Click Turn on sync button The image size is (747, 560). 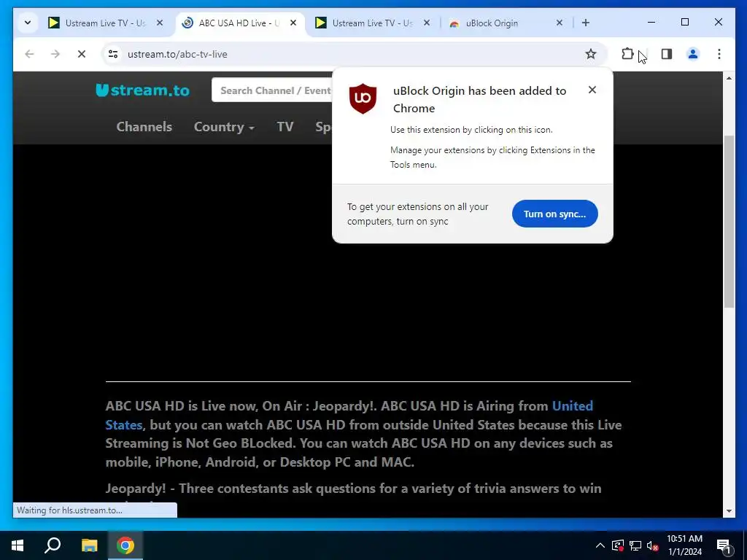tap(554, 214)
